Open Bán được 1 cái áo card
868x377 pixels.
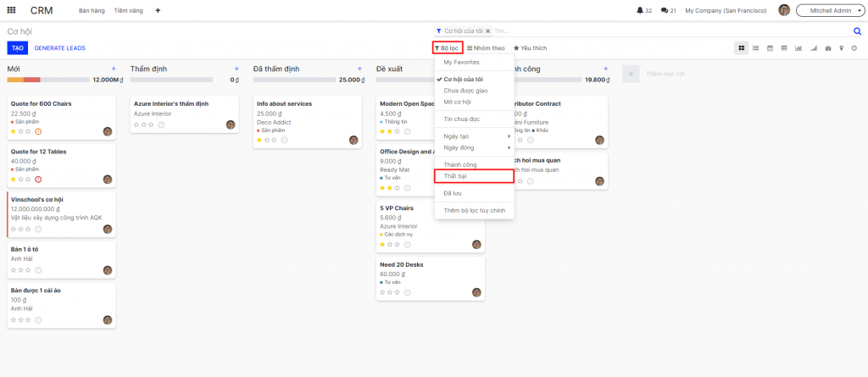pos(61,306)
